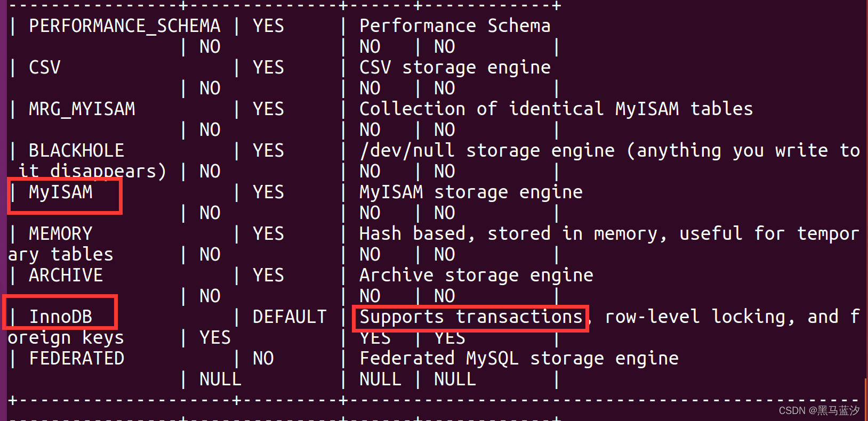Click the MRG_MYISAM engine name
Viewport: 868px width, 421px height.
coord(82,109)
